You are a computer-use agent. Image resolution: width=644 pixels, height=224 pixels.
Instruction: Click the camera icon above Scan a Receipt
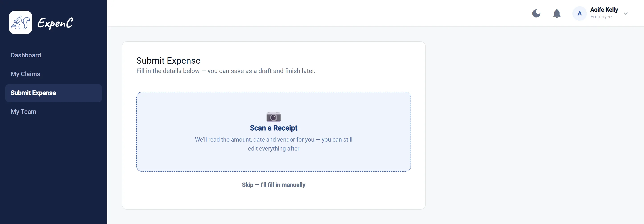(x=273, y=116)
